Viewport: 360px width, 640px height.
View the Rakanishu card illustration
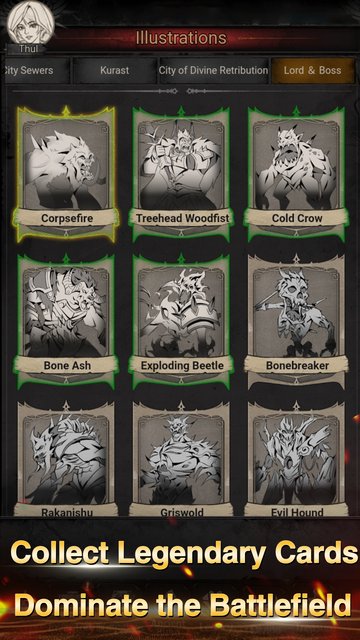(66, 459)
